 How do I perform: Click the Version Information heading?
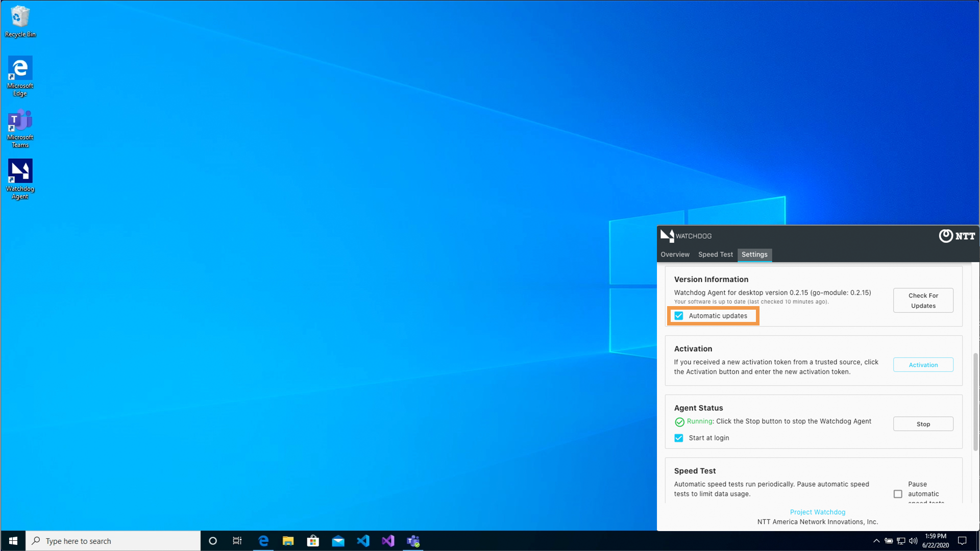(x=711, y=280)
